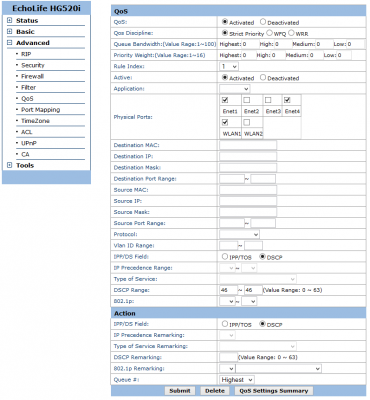
Task: Expand the Basic section plus icon
Action: pos(10,32)
